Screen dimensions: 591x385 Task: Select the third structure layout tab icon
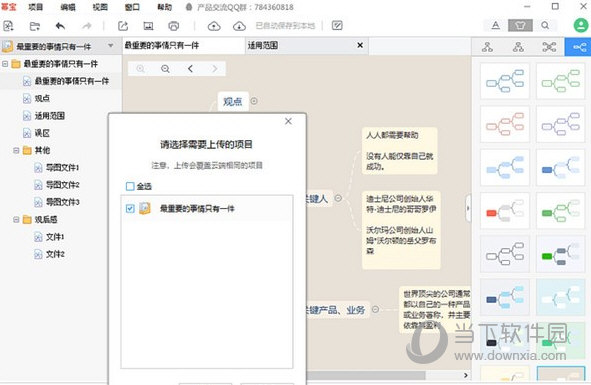click(549, 47)
